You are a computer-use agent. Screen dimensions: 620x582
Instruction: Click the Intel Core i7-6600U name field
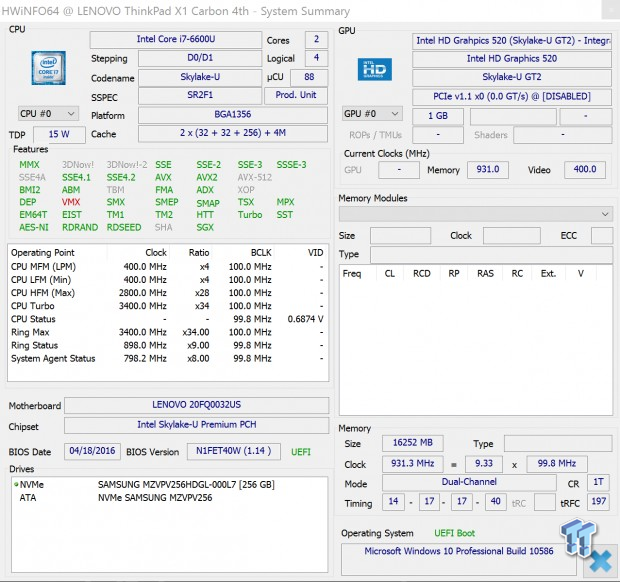pos(176,39)
